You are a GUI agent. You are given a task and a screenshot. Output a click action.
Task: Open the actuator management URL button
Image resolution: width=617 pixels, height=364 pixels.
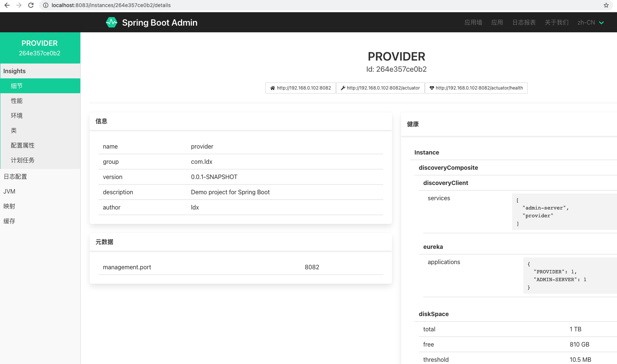pos(380,88)
